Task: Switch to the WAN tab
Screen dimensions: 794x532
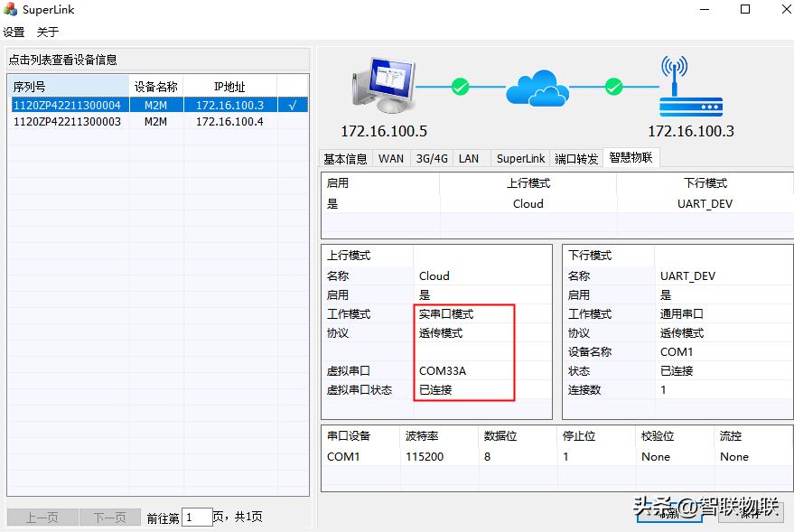Action: click(x=390, y=158)
